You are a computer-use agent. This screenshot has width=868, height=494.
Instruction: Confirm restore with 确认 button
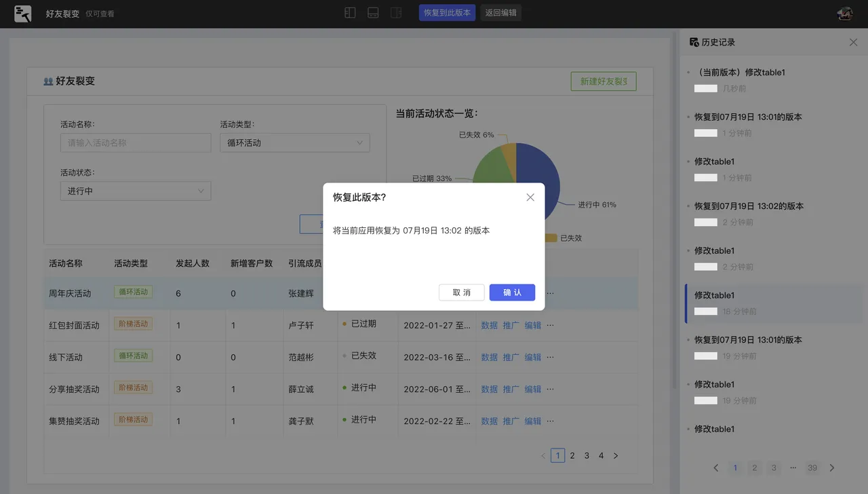pos(512,292)
